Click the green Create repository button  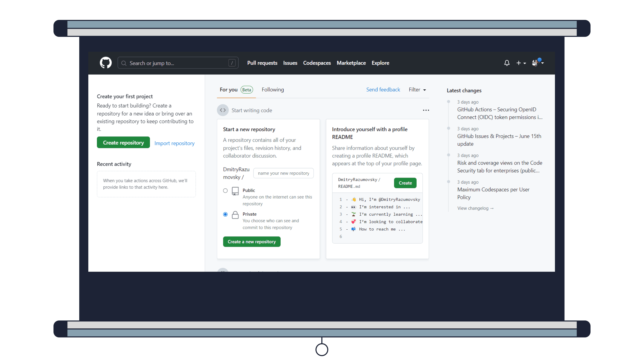click(x=123, y=143)
